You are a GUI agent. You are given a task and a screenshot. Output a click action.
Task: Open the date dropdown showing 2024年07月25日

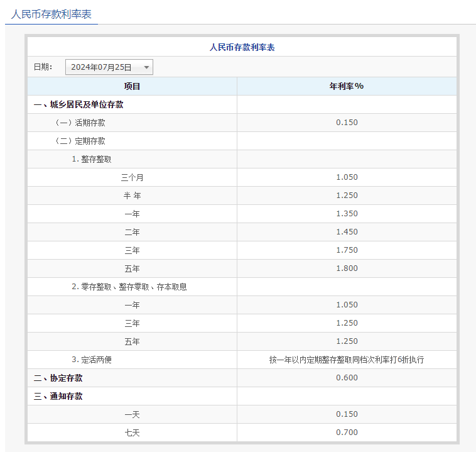(109, 67)
